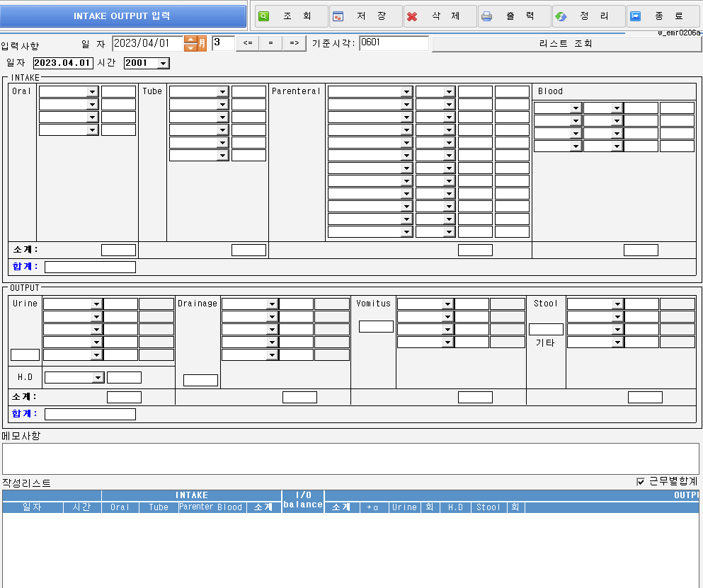
Task: Click the 기준시각 field showing 0601
Action: pyautogui.click(x=394, y=43)
